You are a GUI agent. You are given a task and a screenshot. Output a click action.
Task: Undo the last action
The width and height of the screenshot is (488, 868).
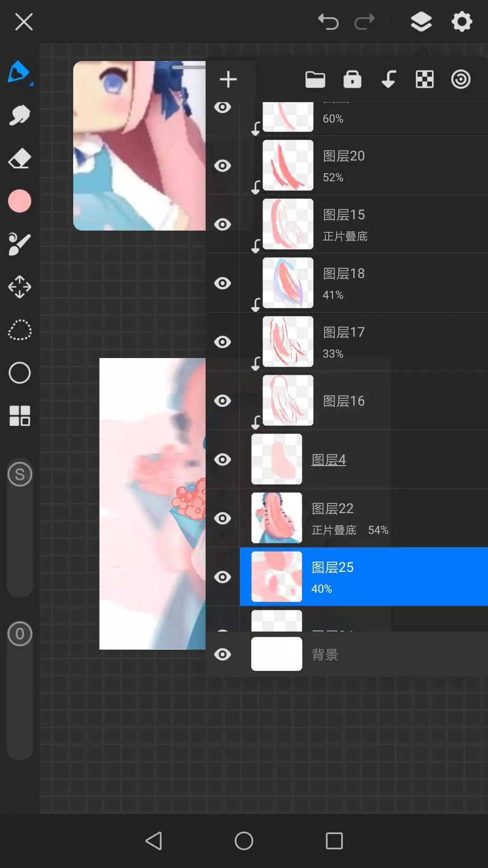click(x=328, y=22)
